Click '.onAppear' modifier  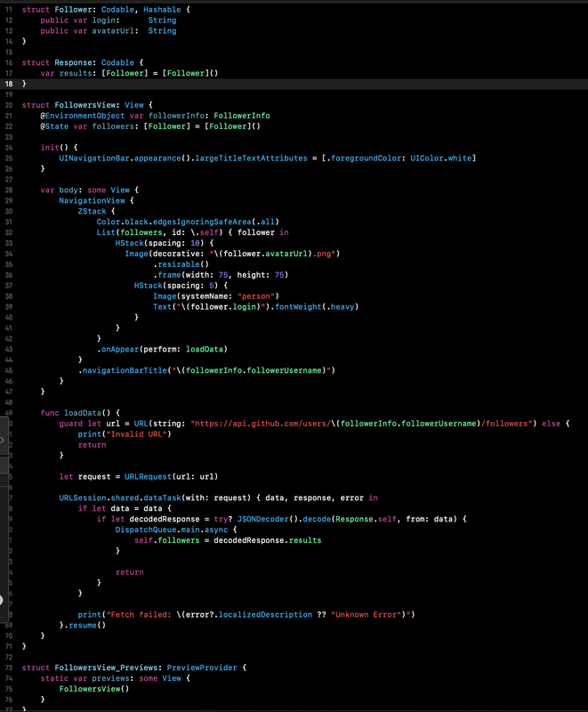click(x=117, y=349)
